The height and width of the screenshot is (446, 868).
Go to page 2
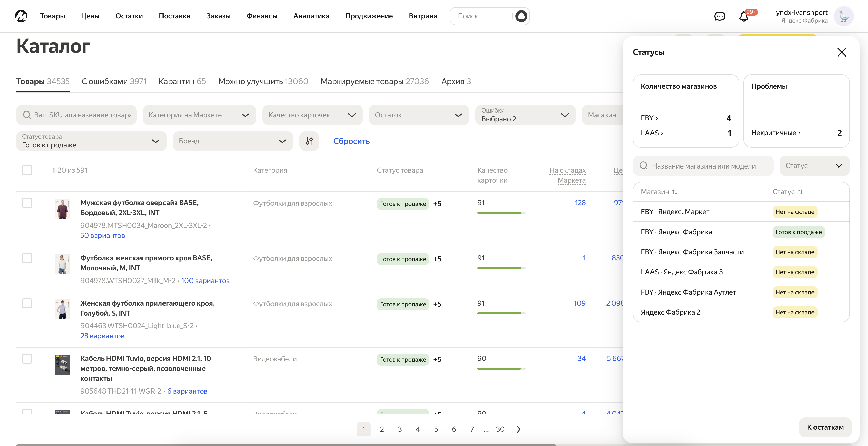point(382,429)
